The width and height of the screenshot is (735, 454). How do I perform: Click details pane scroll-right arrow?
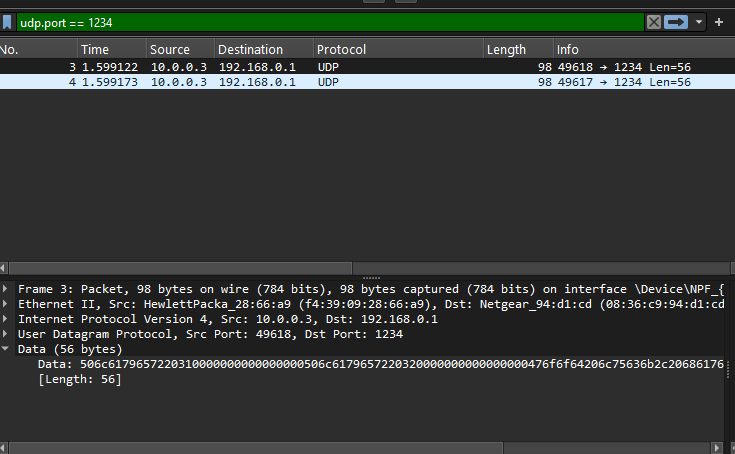point(717,448)
